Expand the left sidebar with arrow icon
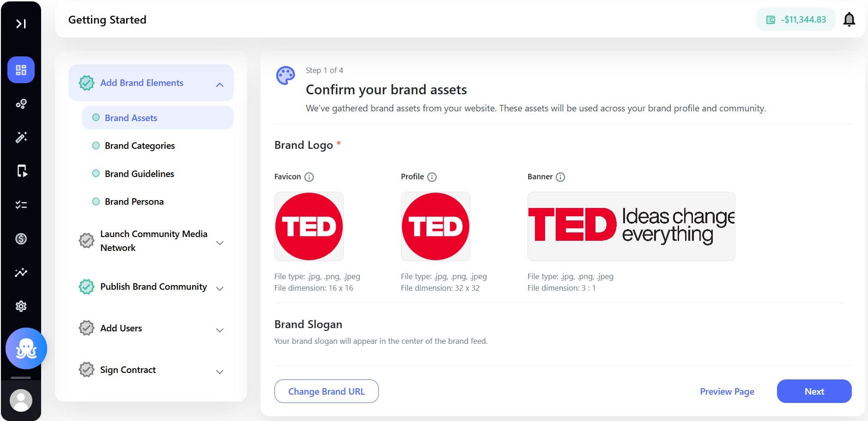Viewport: 868px width, 421px height. tap(21, 24)
